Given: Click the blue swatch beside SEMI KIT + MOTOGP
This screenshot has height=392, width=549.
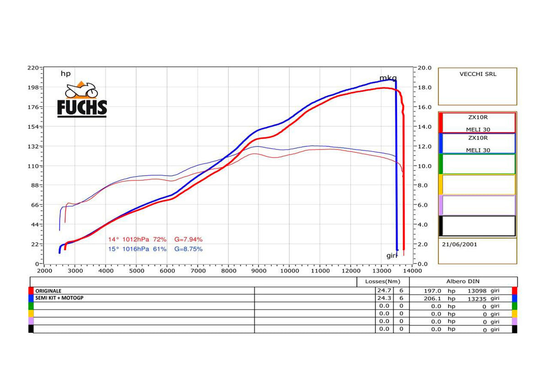Looking at the screenshot, I should 31,298.
